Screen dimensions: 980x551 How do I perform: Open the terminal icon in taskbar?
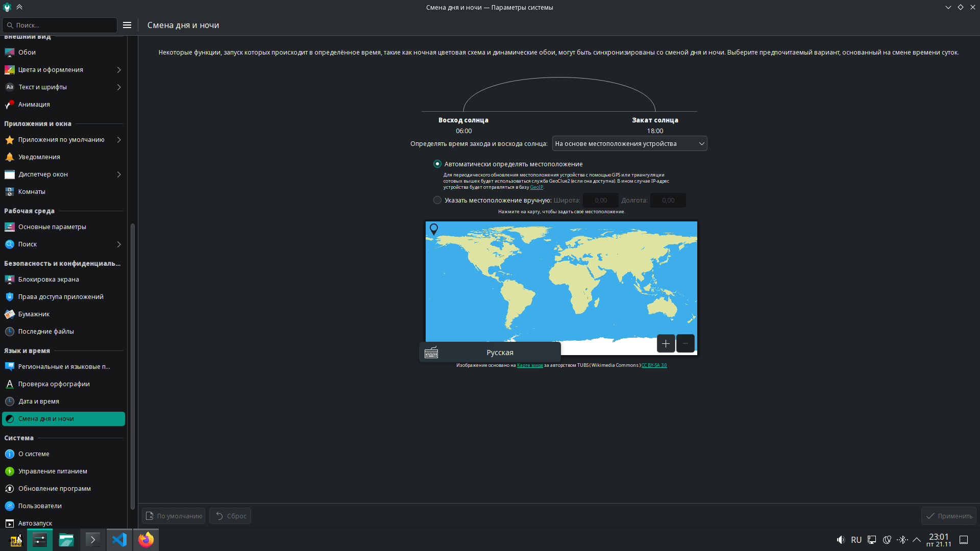(93, 540)
